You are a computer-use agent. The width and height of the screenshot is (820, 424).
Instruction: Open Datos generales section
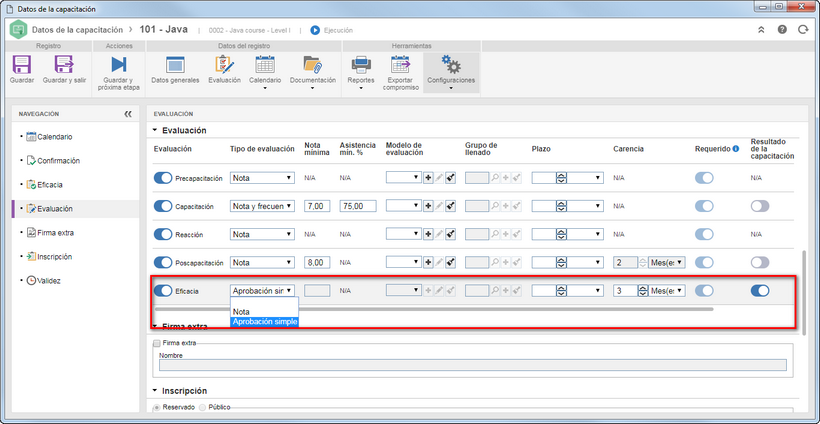(x=175, y=65)
